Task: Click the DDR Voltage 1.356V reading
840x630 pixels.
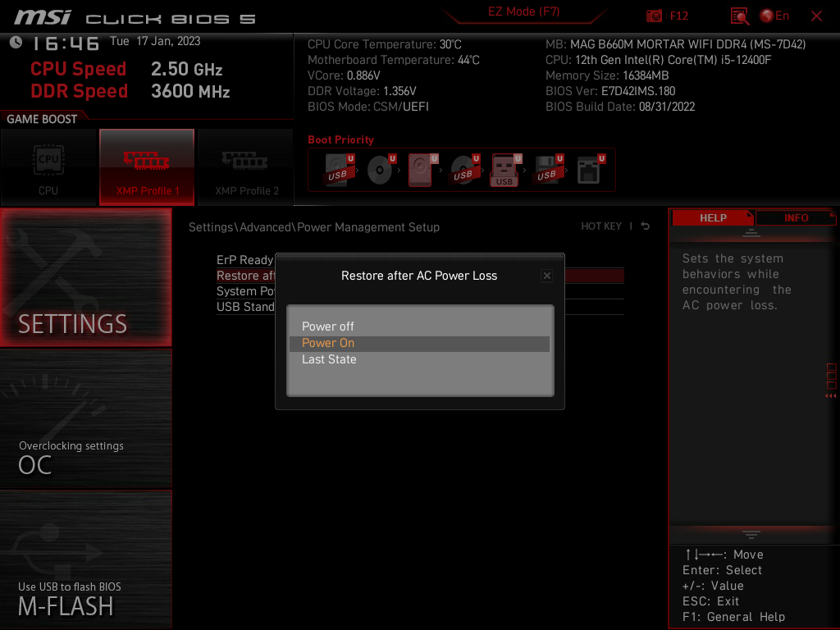Action: pos(362,91)
